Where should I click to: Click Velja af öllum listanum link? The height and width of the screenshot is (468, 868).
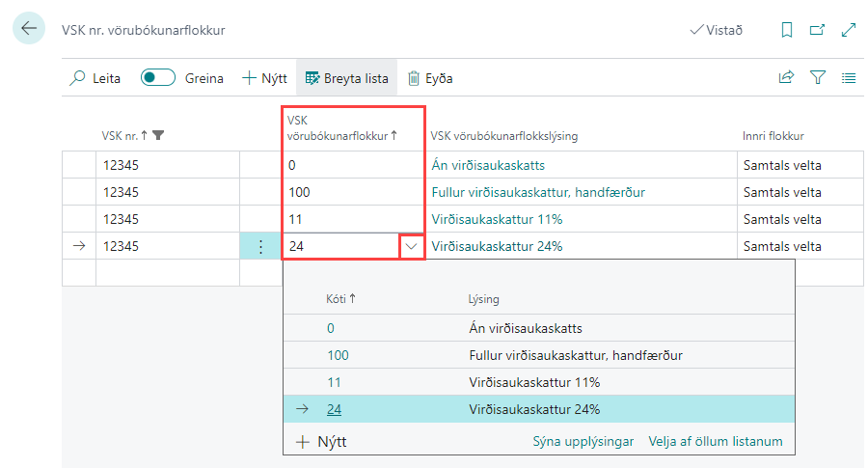click(715, 441)
